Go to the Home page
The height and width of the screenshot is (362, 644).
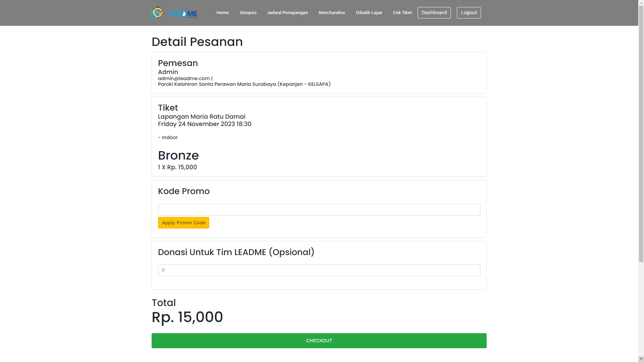pos(222,13)
